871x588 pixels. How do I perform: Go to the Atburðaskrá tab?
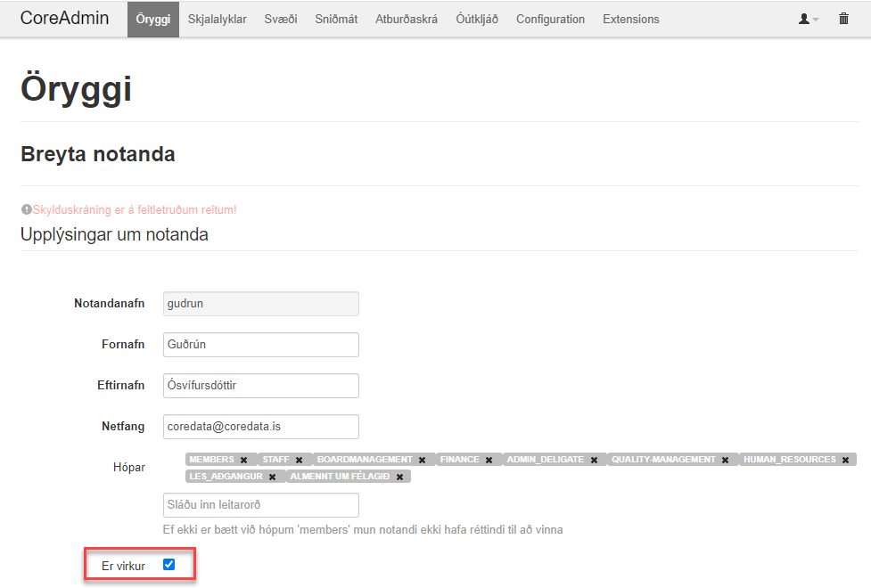(x=407, y=19)
